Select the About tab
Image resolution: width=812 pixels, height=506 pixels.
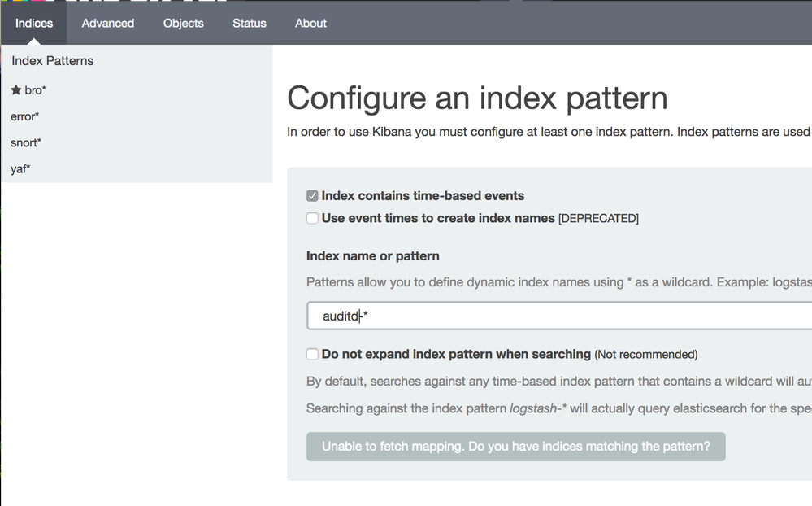click(x=310, y=23)
